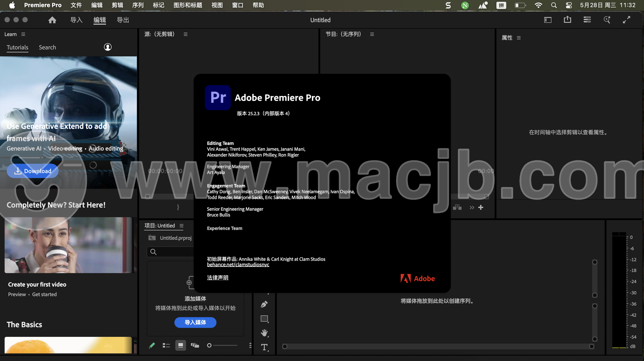The width and height of the screenshot is (644, 361).
Task: Click the timeline horizontal zoom scrollbar
Action: (x=438, y=347)
